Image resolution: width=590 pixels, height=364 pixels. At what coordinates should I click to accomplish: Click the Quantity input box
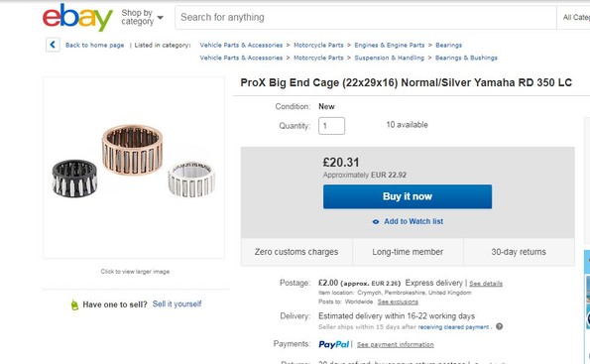coord(331,126)
